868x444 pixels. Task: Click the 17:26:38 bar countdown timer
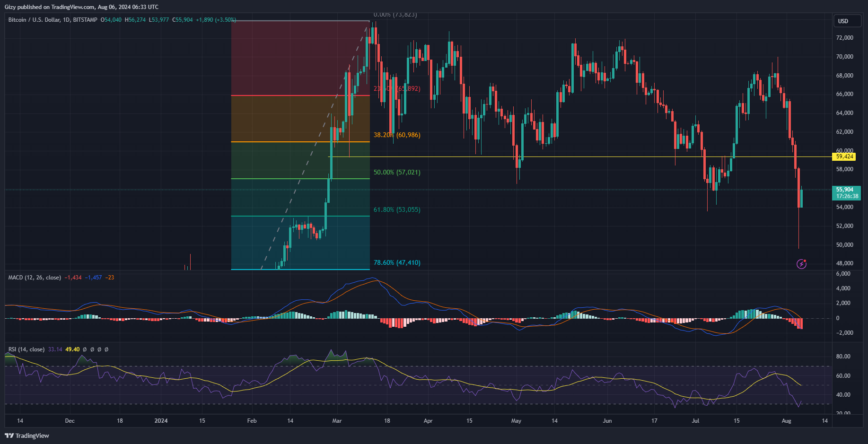847,196
